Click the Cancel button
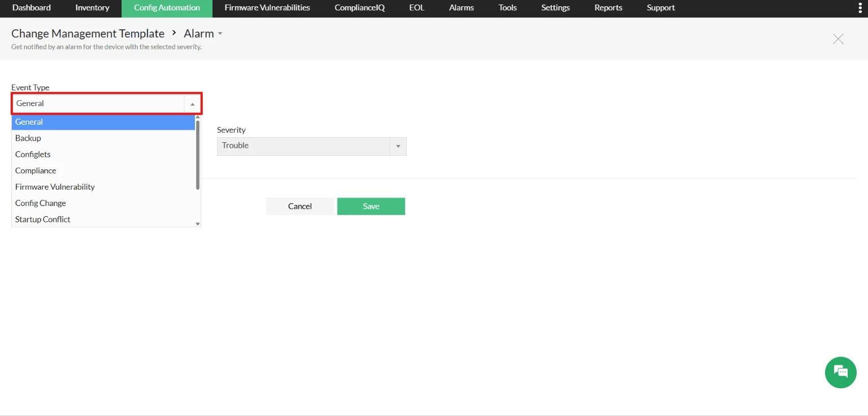Viewport: 868px width, 416px height. point(300,207)
